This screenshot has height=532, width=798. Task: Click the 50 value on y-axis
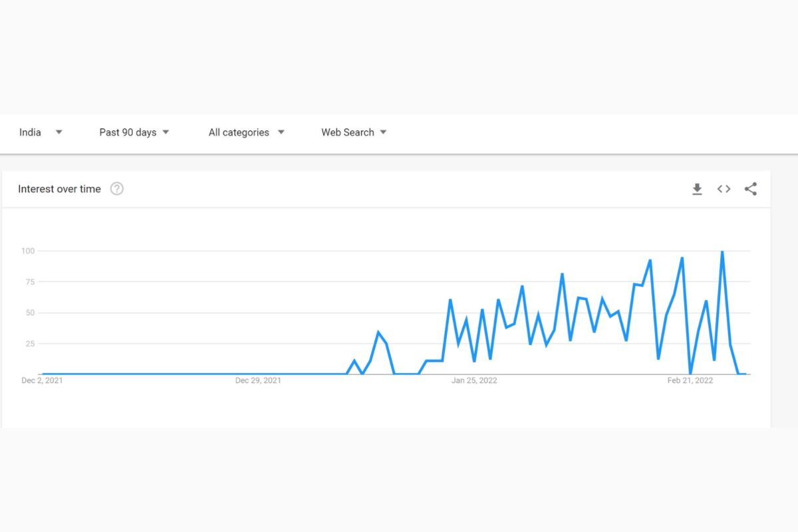click(29, 313)
